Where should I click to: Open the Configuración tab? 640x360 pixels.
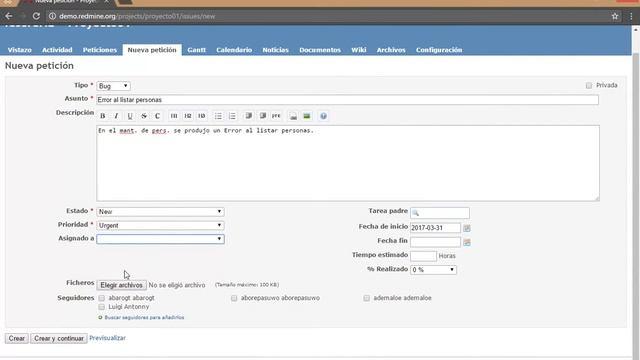pyautogui.click(x=439, y=50)
